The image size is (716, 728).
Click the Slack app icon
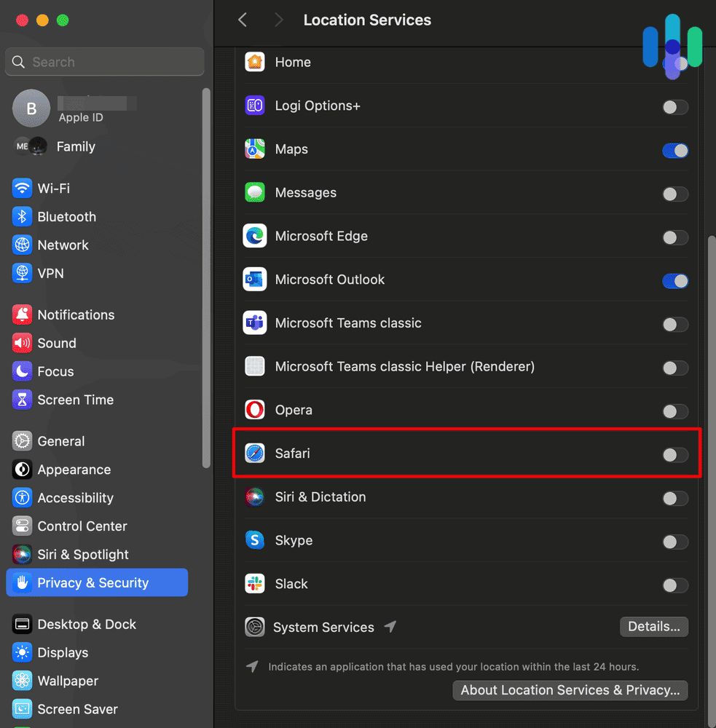pyautogui.click(x=255, y=584)
